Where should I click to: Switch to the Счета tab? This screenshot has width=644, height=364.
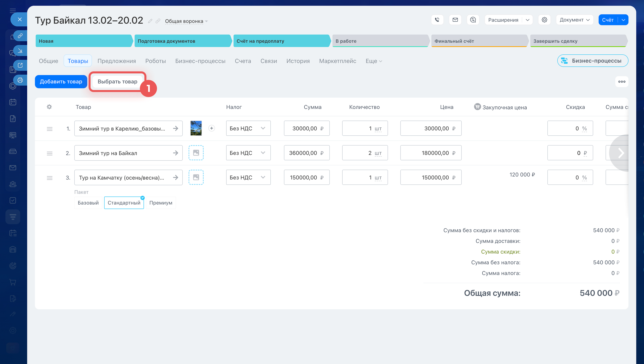click(x=243, y=61)
